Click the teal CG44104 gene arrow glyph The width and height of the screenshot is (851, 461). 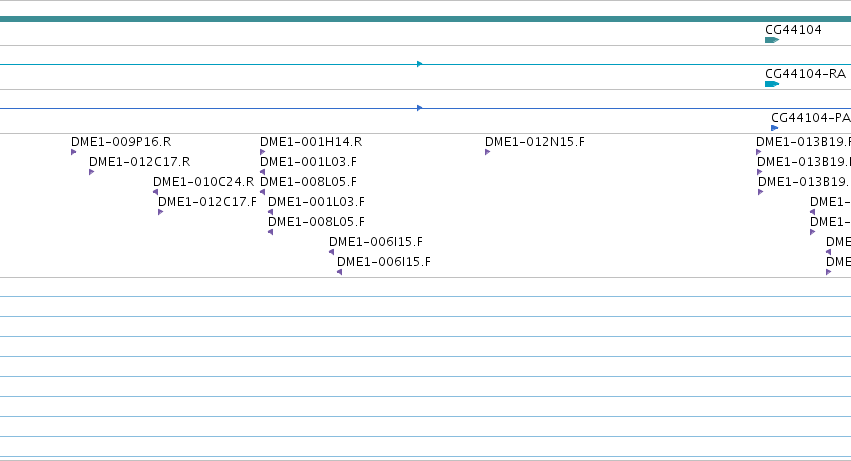(x=772, y=40)
